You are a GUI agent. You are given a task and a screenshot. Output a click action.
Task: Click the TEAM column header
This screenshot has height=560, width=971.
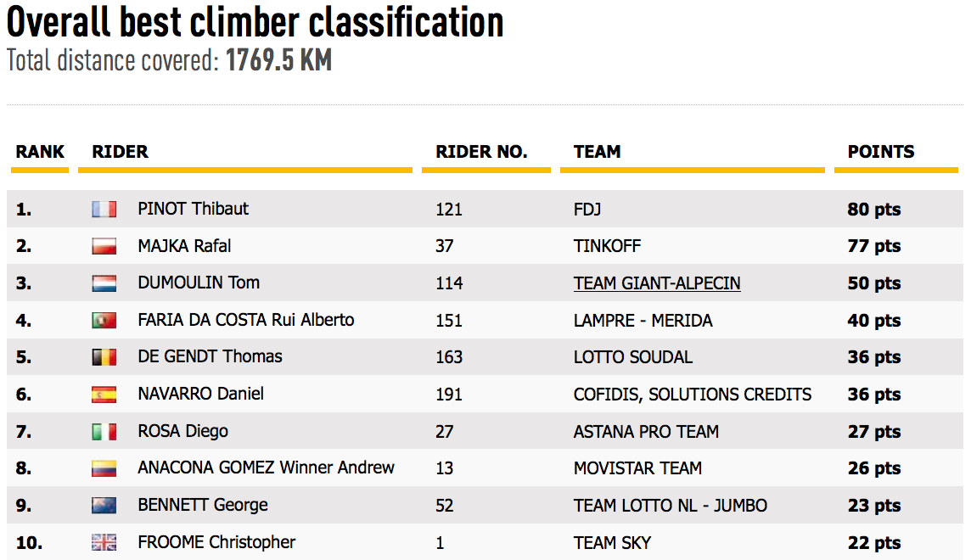pos(598,152)
